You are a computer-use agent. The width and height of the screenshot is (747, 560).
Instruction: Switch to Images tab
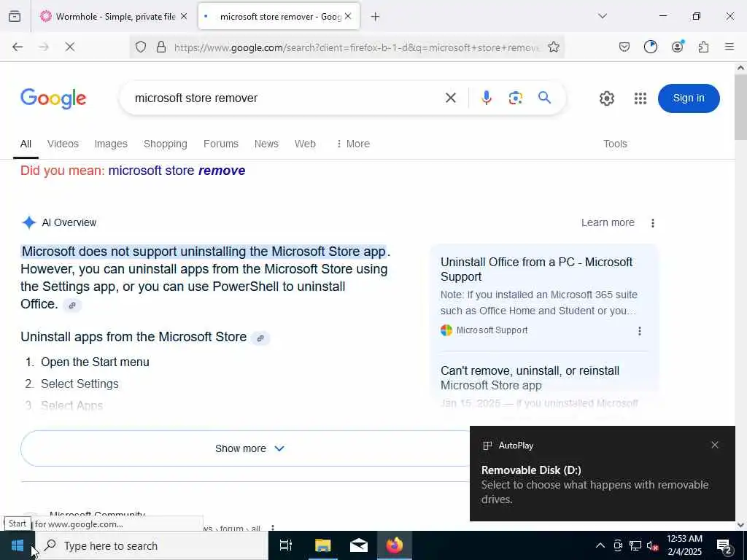pos(111,144)
